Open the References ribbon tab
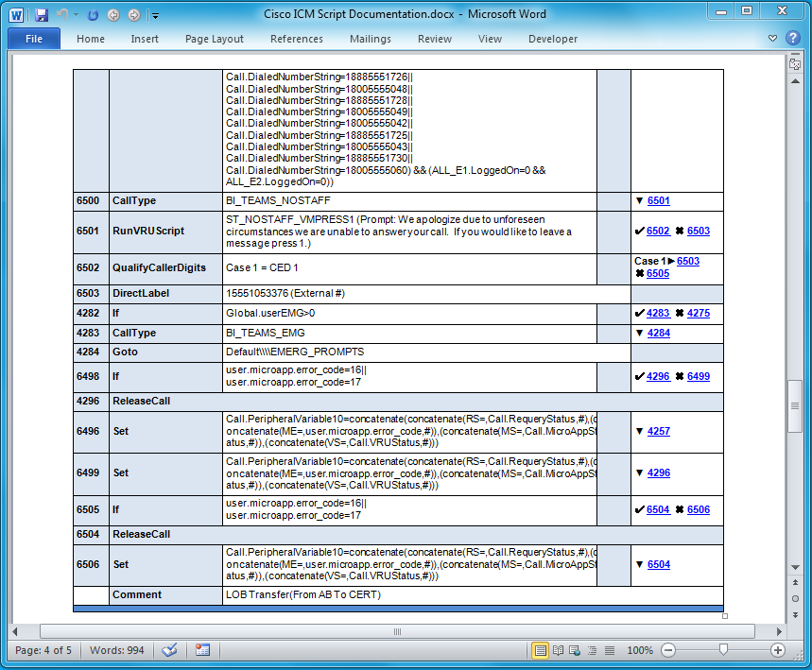Image resolution: width=812 pixels, height=670 pixels. (296, 39)
